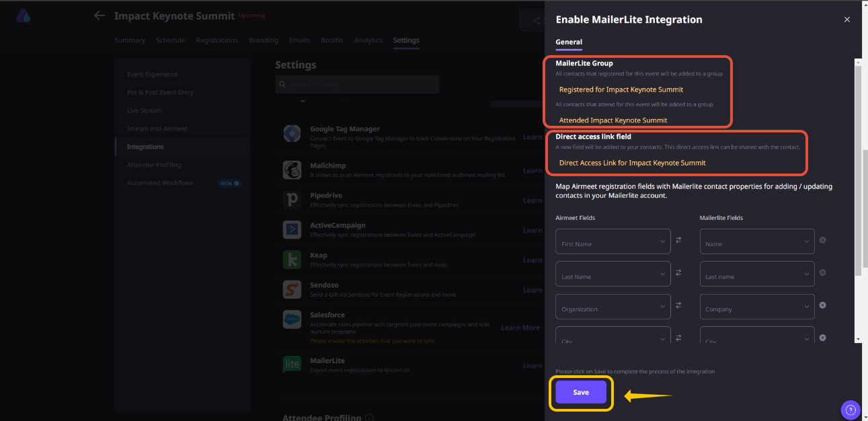Image resolution: width=868 pixels, height=421 pixels.
Task: Click the Registered for Impact Keynote Summit group name
Action: click(621, 89)
